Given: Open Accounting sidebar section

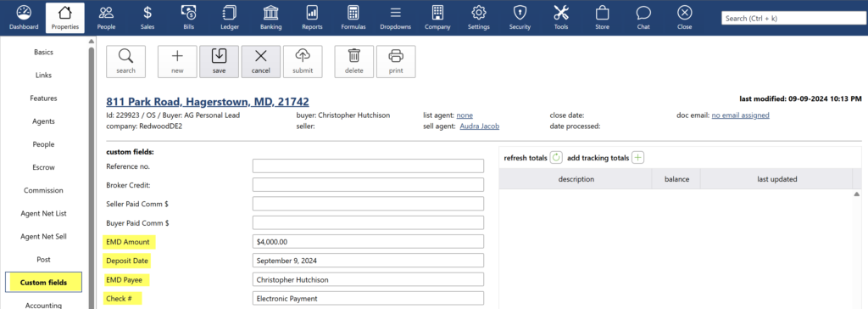Looking at the screenshot, I should click(x=44, y=305).
